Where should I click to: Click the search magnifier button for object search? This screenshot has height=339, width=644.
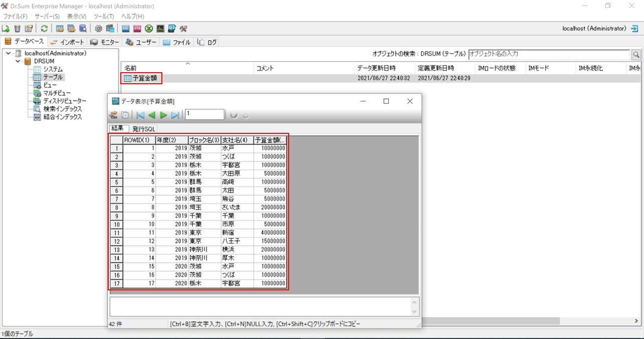636,54
